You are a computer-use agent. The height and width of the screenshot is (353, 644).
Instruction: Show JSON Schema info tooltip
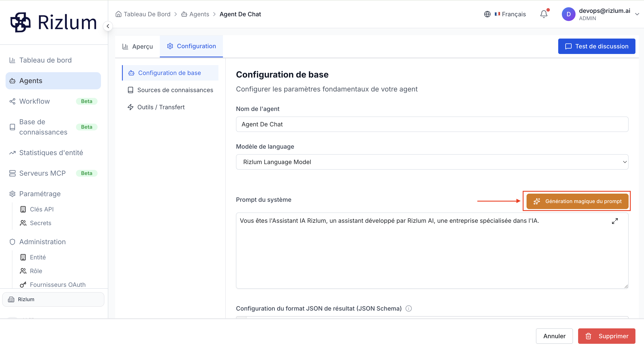[x=408, y=308]
